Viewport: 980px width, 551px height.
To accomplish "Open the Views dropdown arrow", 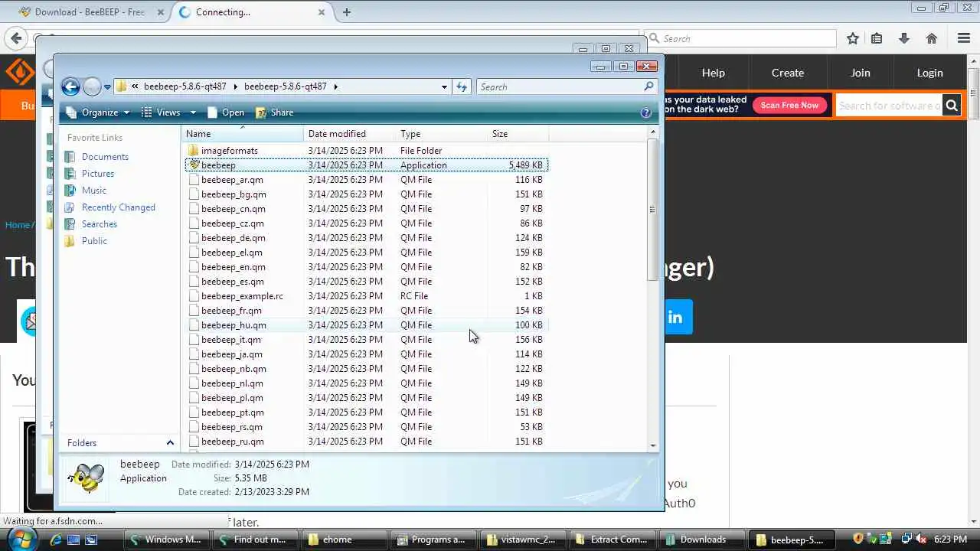I will pos(193,112).
